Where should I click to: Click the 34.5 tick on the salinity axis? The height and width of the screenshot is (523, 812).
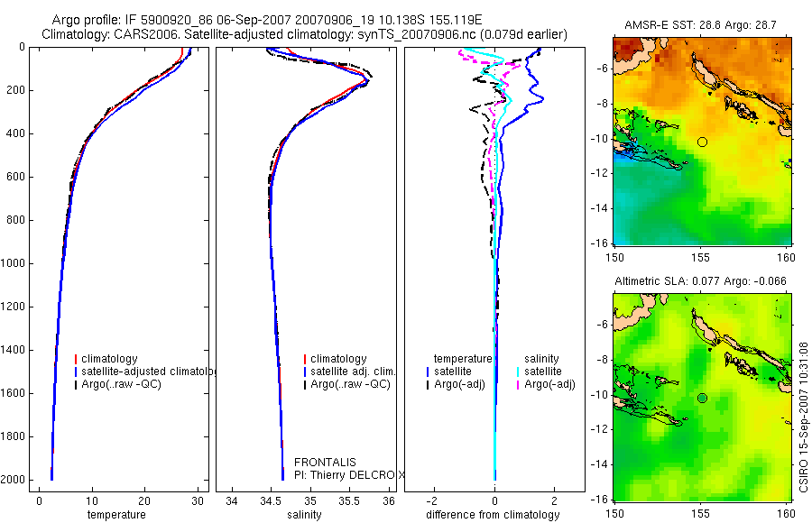[271, 501]
